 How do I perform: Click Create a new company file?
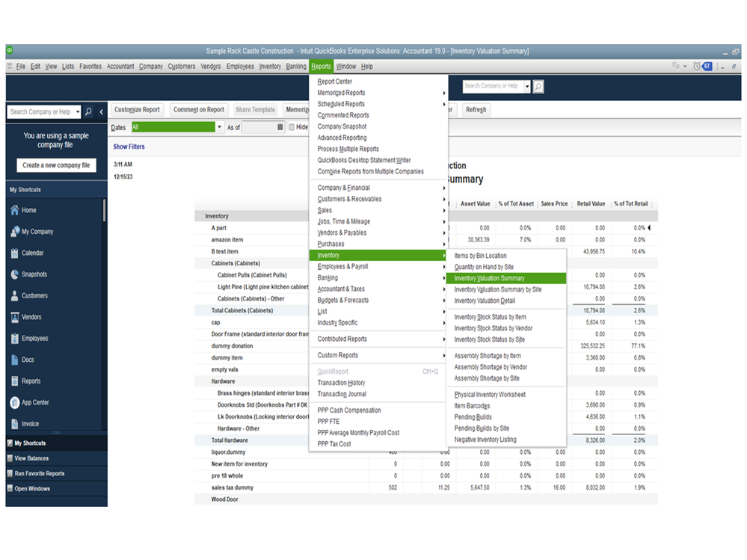(x=56, y=165)
